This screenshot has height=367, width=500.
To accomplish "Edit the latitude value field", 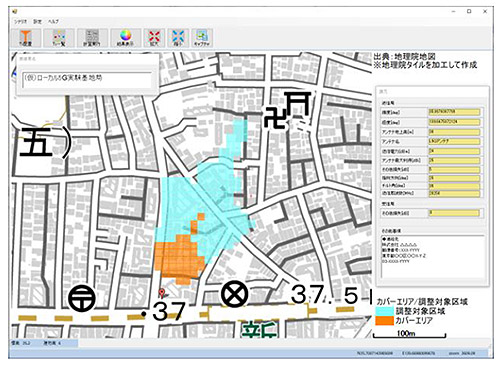I will point(454,112).
